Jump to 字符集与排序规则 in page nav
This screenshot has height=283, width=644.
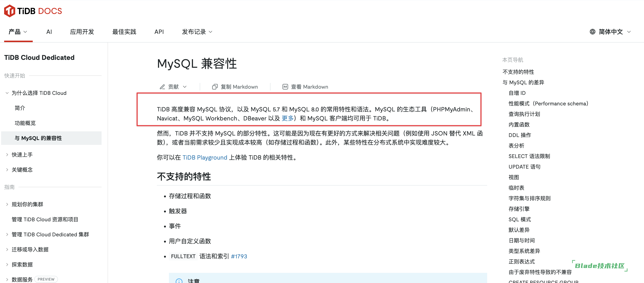(x=529, y=199)
